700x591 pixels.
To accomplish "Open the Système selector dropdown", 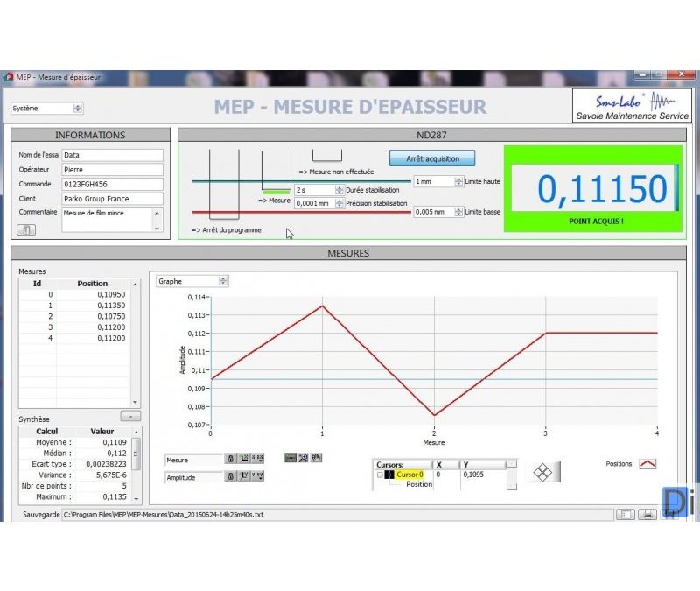I will (78, 109).
